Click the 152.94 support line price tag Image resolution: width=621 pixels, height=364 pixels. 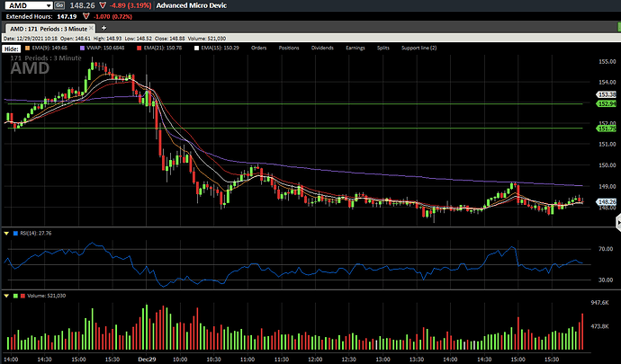[607, 103]
